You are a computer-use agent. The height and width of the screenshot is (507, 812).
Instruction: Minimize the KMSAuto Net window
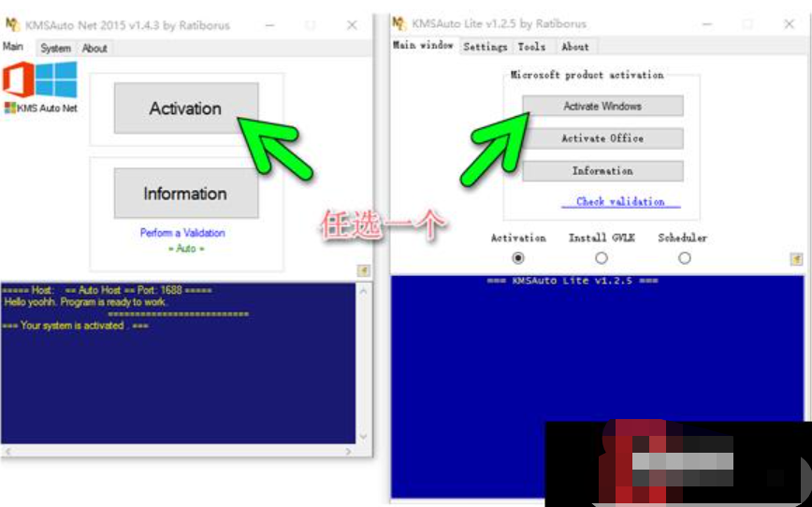pyautogui.click(x=269, y=25)
